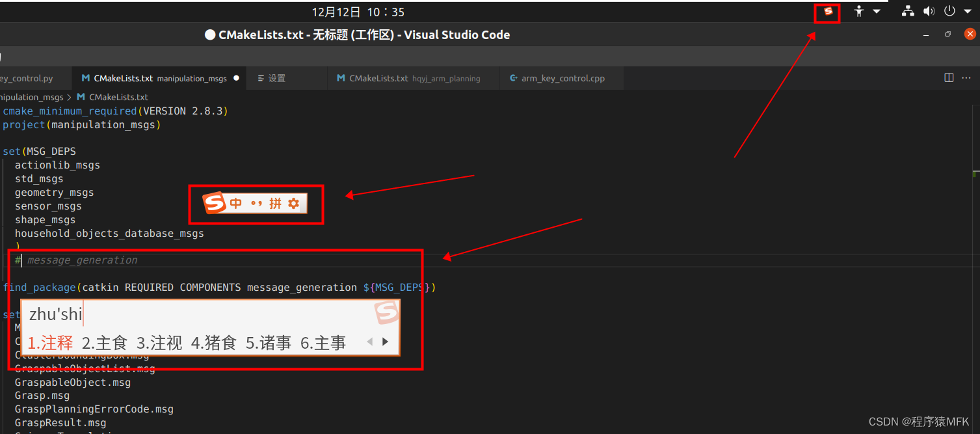Open Sogou settings gear on floating toolbar
The image size is (980, 434).
click(293, 204)
